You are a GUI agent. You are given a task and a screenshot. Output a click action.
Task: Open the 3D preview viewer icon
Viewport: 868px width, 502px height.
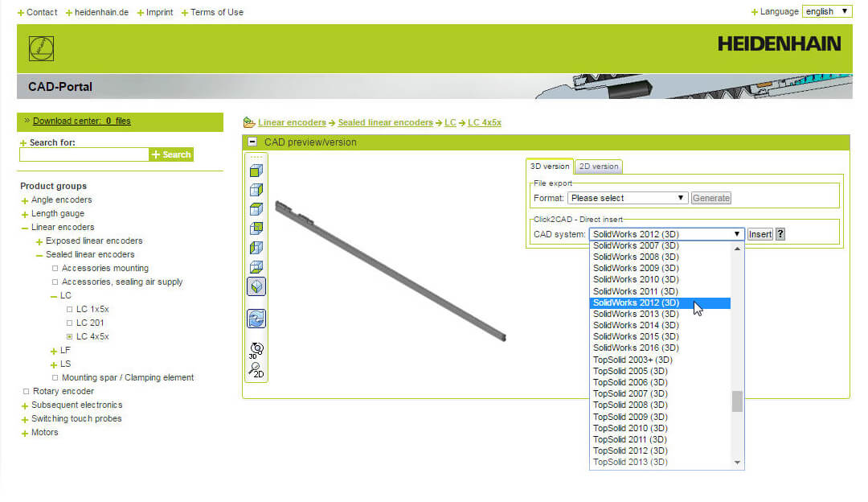[256, 350]
